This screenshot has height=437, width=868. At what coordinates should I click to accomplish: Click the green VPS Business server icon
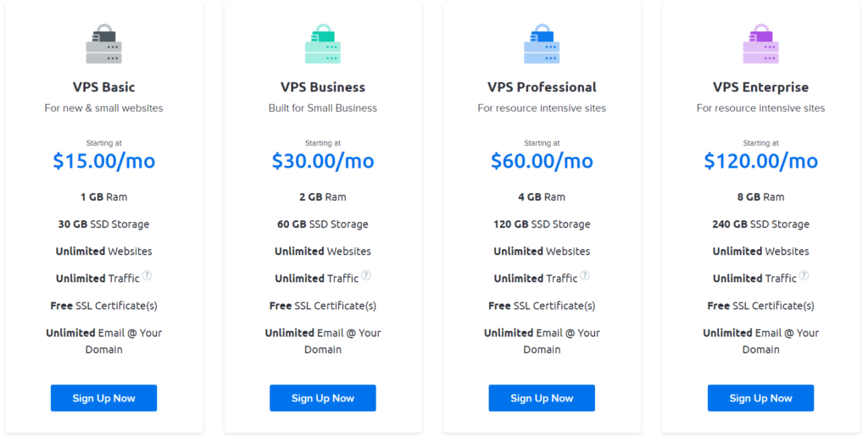pyautogui.click(x=323, y=44)
